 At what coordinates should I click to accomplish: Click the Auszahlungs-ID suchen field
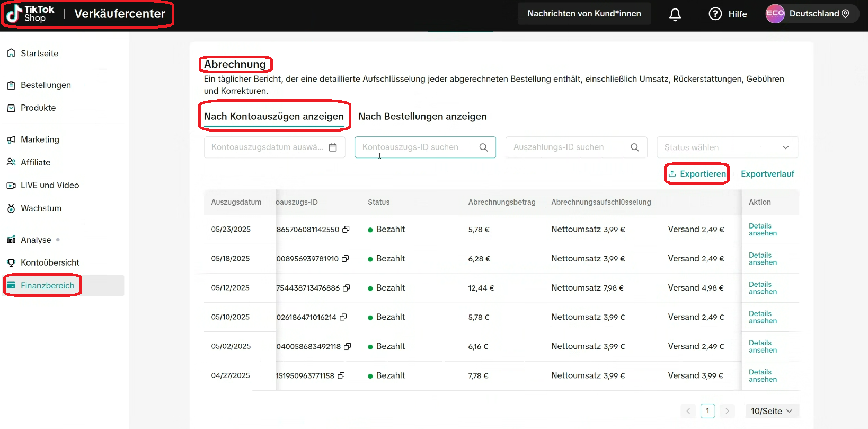point(567,147)
